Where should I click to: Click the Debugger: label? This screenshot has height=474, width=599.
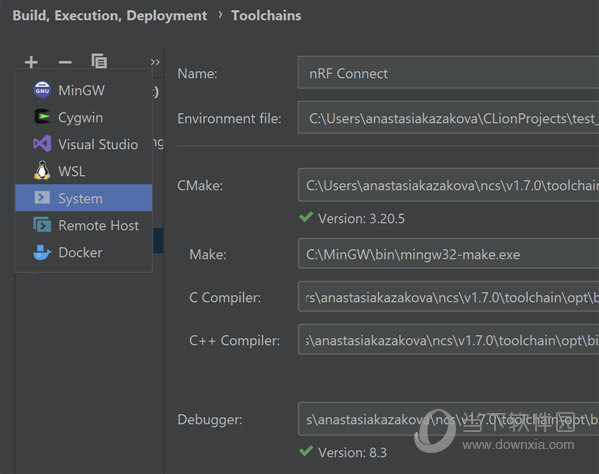(210, 420)
